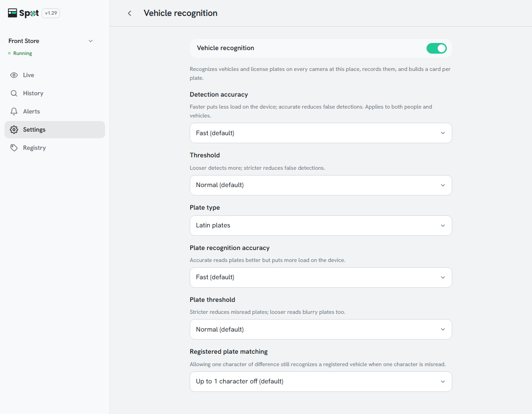Viewport: 532px width, 414px height.
Task: Click the Plate type heading
Action: pyautogui.click(x=205, y=208)
